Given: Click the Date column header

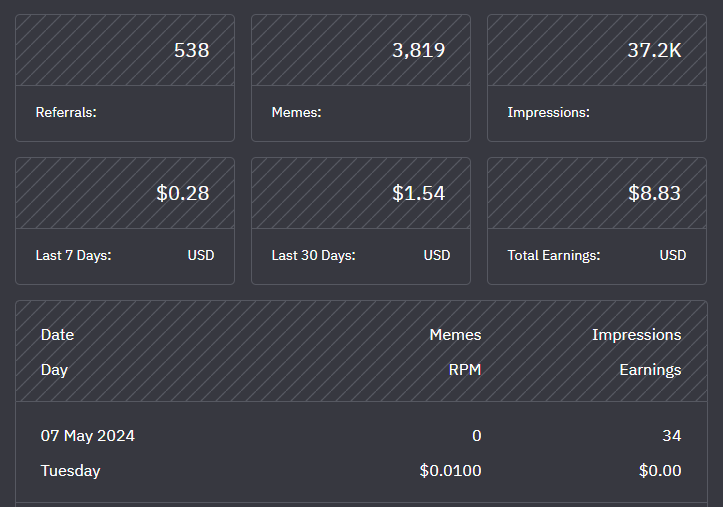Looking at the screenshot, I should [x=57, y=335].
